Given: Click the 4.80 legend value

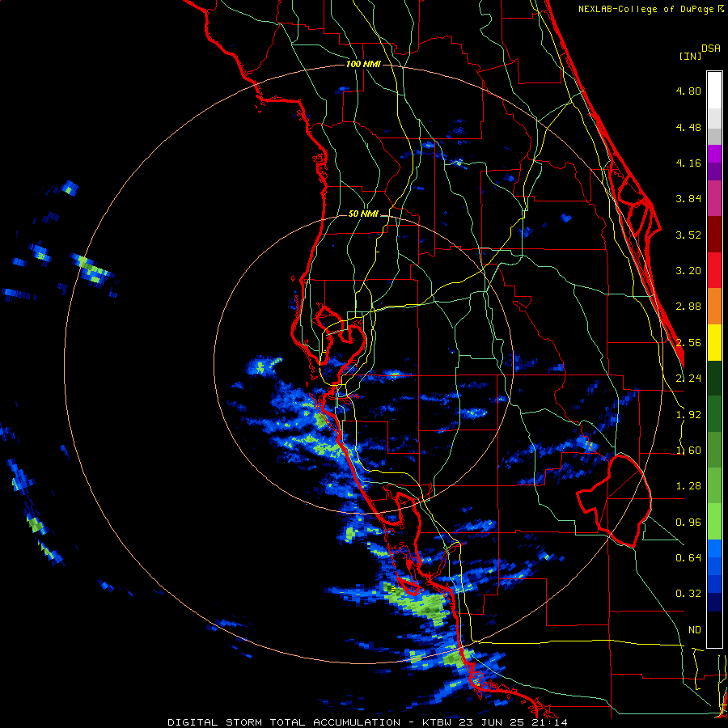Looking at the screenshot, I should coord(688,91).
